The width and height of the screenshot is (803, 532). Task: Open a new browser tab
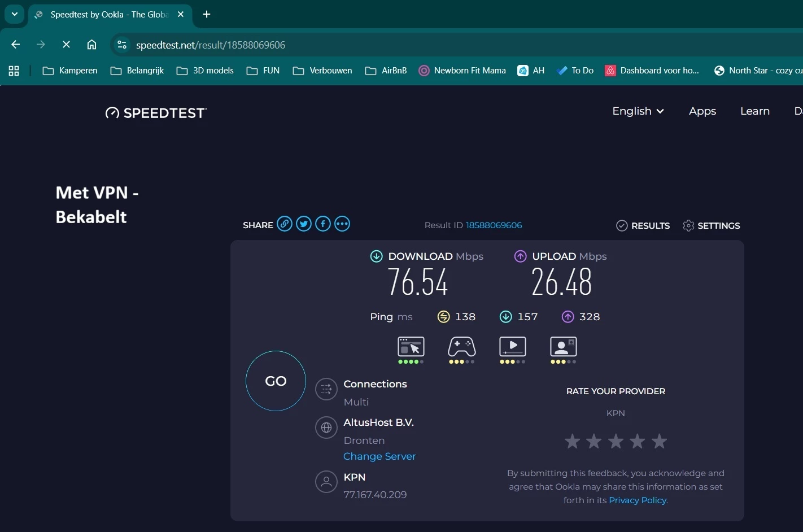tap(207, 15)
